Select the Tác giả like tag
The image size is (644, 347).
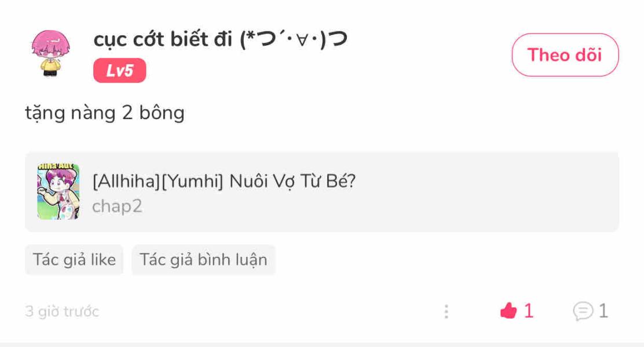(74, 260)
